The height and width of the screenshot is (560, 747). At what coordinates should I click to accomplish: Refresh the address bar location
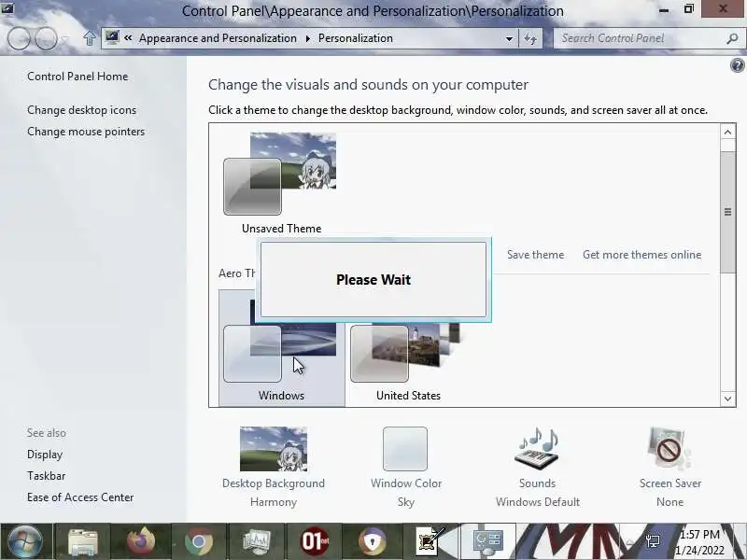530,38
